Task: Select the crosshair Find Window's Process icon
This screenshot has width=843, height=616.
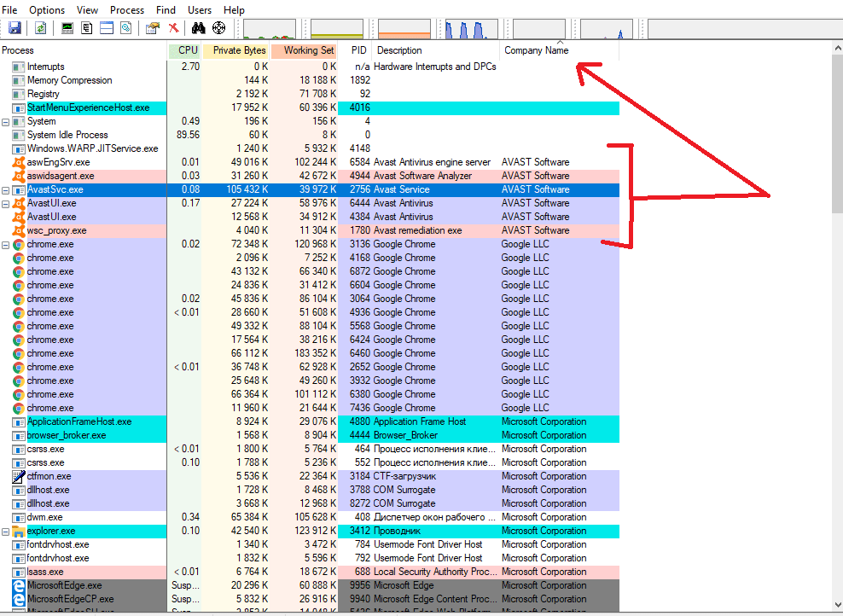Action: [218, 28]
